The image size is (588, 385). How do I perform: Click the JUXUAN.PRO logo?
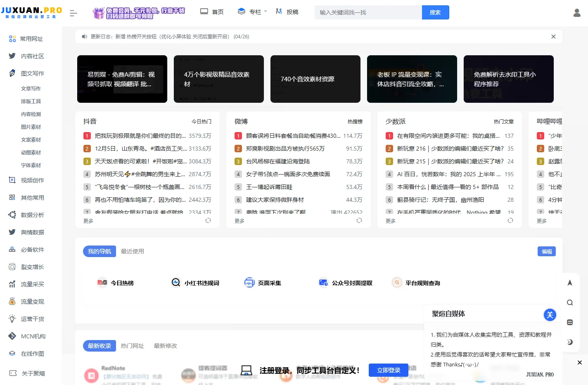click(x=31, y=12)
